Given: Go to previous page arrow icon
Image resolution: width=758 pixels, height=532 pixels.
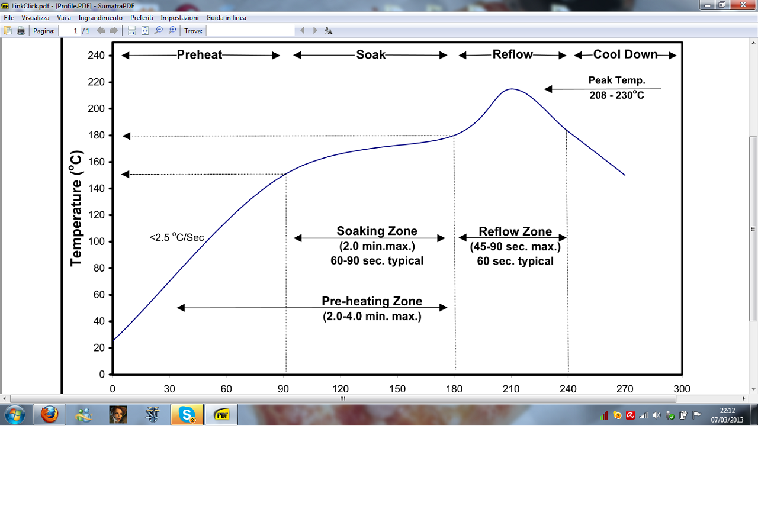Looking at the screenshot, I should [101, 30].
